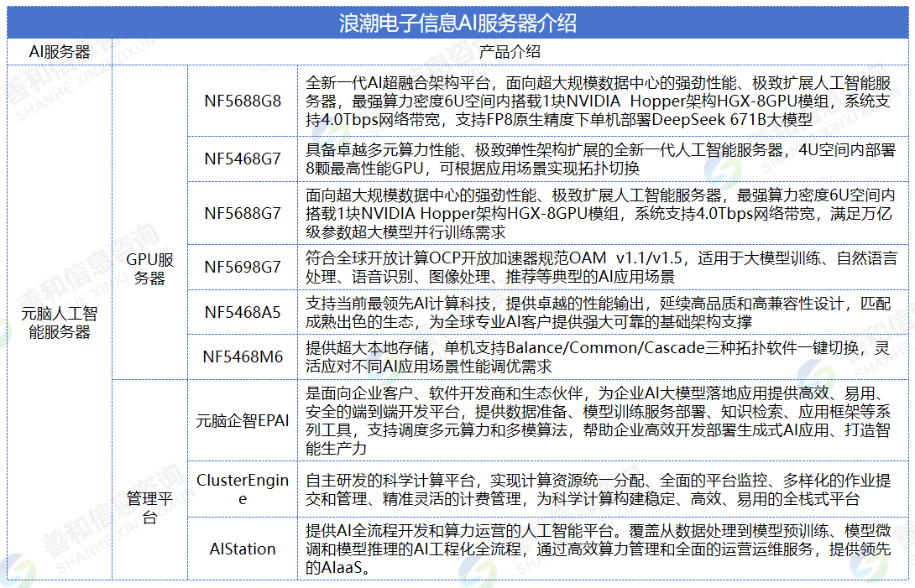This screenshot has width=915, height=588.
Task: Click the description mentioning Balance/Common/Cascade topologies
Action: tap(599, 356)
